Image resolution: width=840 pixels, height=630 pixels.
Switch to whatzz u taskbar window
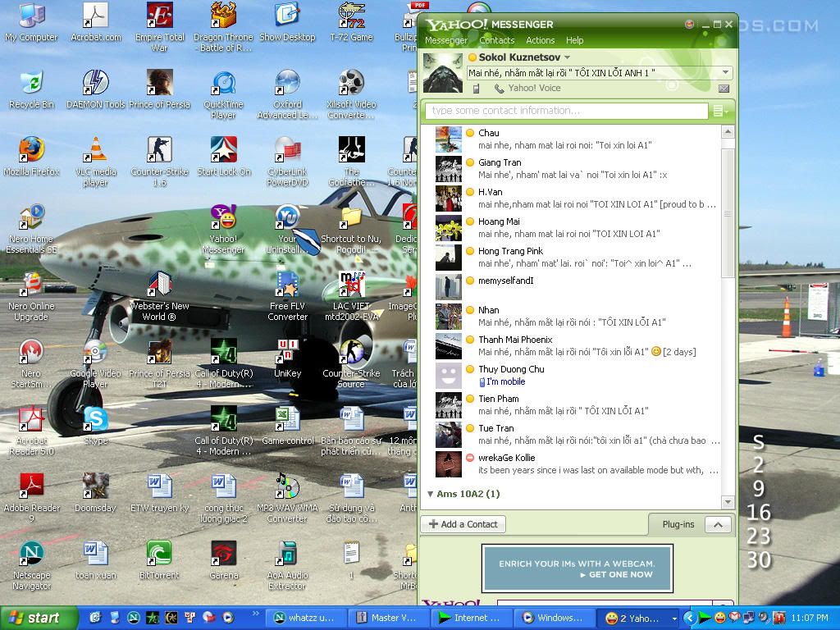(306, 618)
